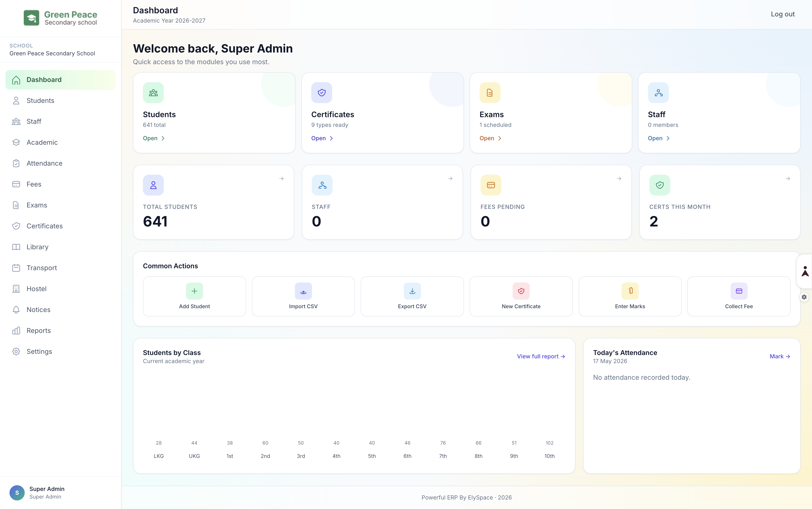Click the UKG class count 44

(194, 443)
